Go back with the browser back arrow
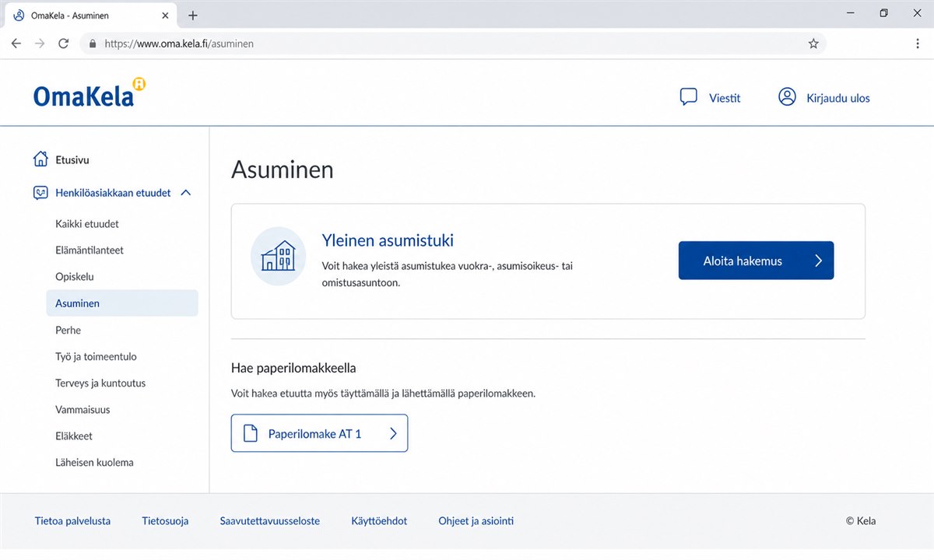 tap(16, 44)
